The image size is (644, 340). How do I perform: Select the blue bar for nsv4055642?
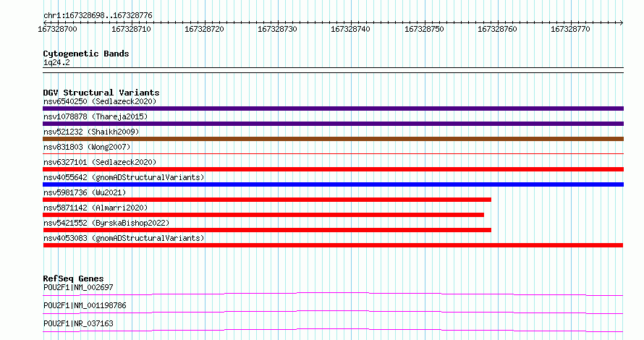(333, 184)
